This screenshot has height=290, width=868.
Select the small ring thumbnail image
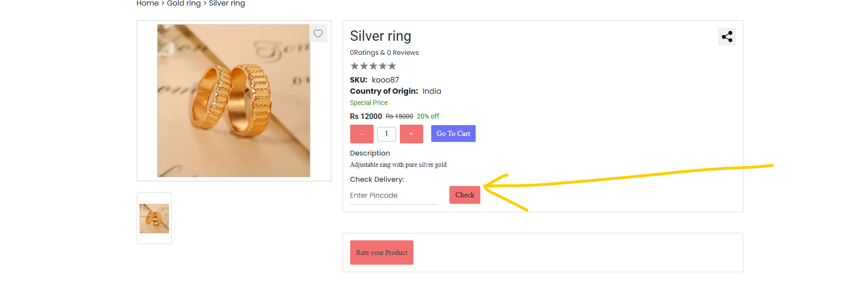pyautogui.click(x=154, y=218)
